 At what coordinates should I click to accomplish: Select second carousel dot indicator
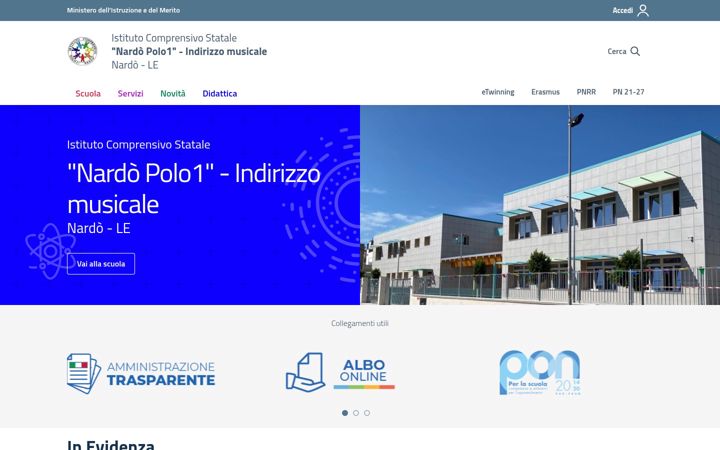pos(356,413)
